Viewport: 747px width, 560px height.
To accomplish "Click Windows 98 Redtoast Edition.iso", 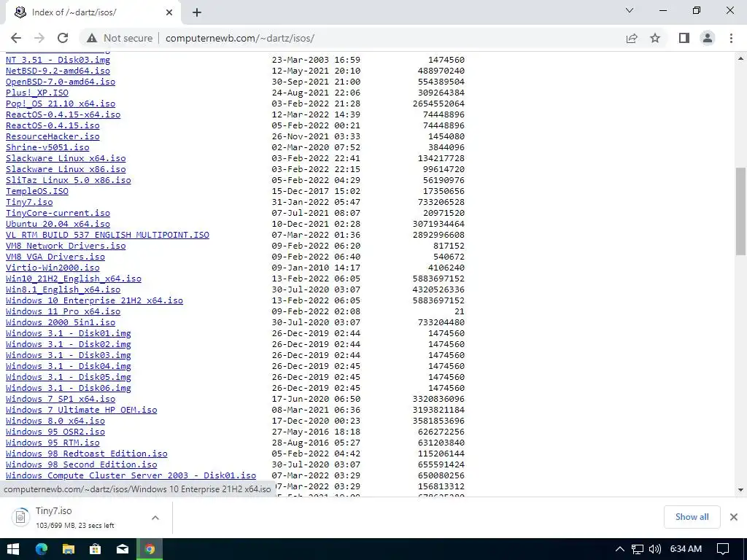I will pos(87,454).
